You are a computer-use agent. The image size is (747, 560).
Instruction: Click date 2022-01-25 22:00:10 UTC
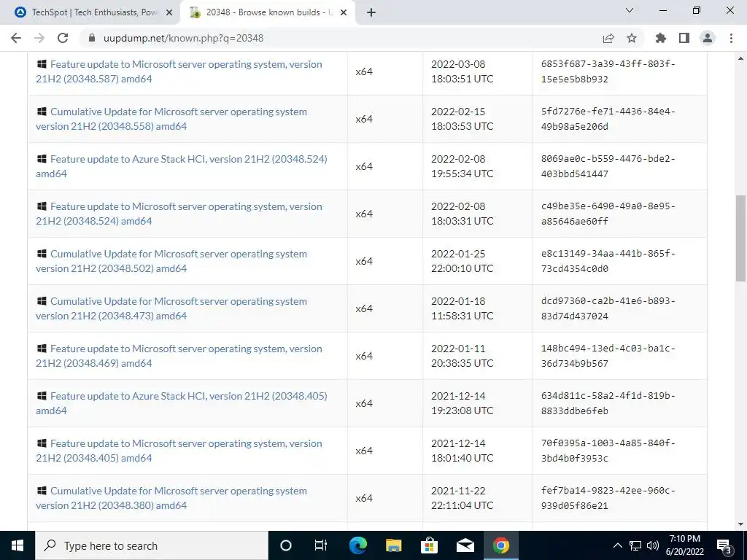pyautogui.click(x=462, y=261)
